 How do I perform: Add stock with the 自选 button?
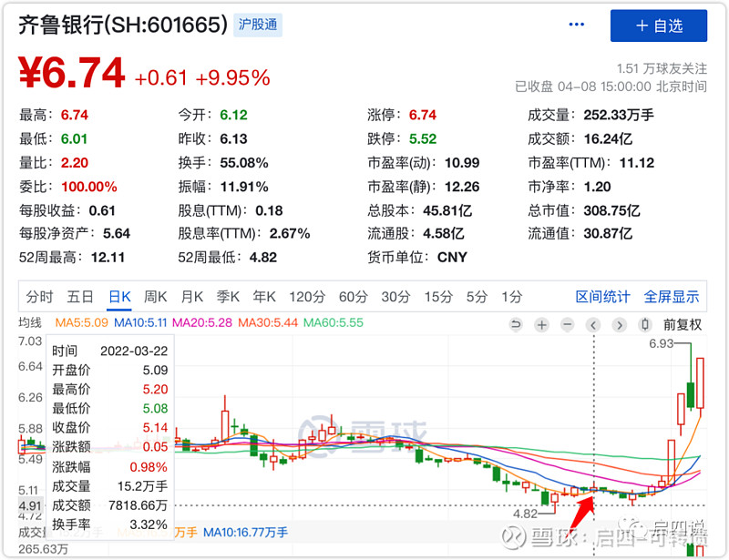658,25
